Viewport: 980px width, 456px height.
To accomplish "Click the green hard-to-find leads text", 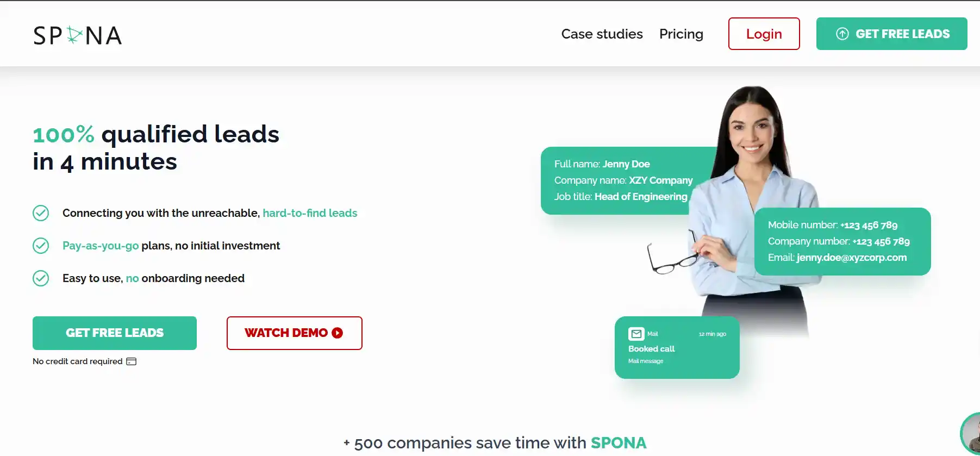I will click(x=310, y=213).
